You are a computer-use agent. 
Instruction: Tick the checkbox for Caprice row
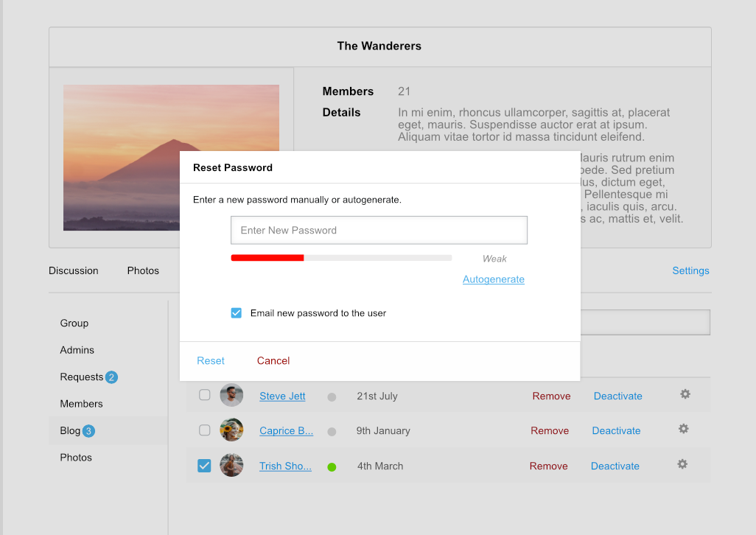[x=205, y=430]
